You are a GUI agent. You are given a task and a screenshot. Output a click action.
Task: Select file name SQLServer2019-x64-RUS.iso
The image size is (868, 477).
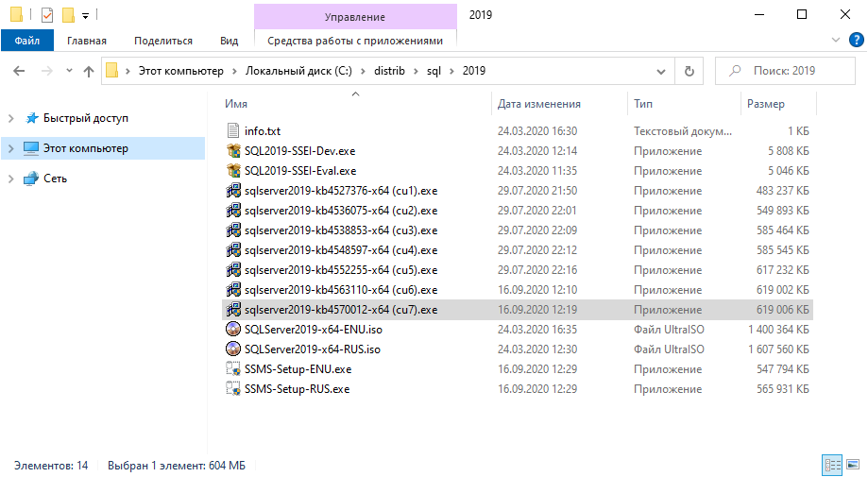pos(313,349)
